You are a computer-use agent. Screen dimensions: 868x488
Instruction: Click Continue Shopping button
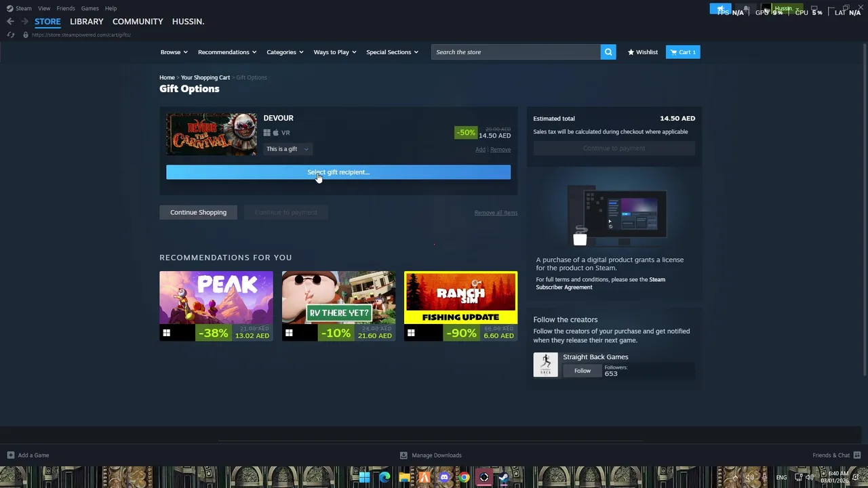pyautogui.click(x=198, y=212)
